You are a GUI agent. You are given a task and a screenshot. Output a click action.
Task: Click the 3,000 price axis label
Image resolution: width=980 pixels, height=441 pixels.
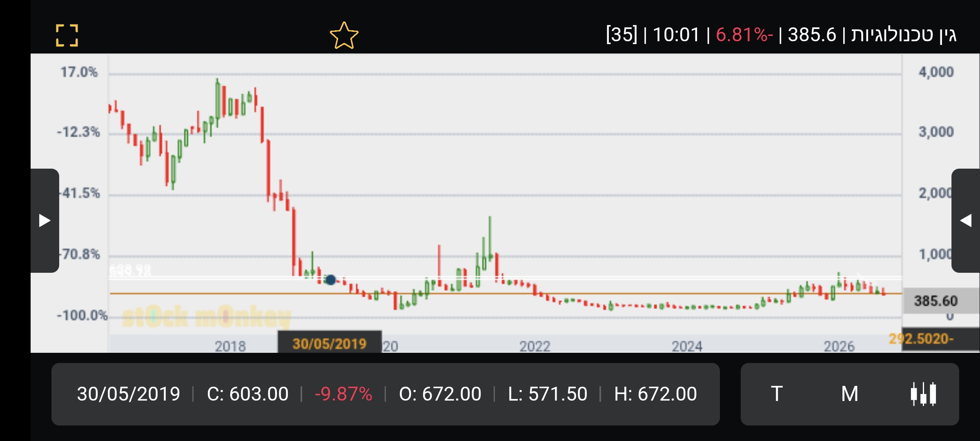tap(936, 132)
